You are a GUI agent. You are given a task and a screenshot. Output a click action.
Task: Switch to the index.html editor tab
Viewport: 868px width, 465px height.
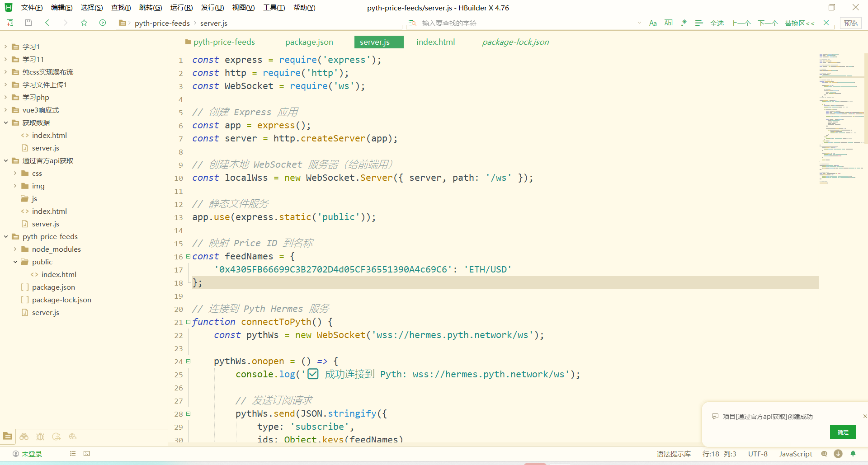pyautogui.click(x=435, y=42)
